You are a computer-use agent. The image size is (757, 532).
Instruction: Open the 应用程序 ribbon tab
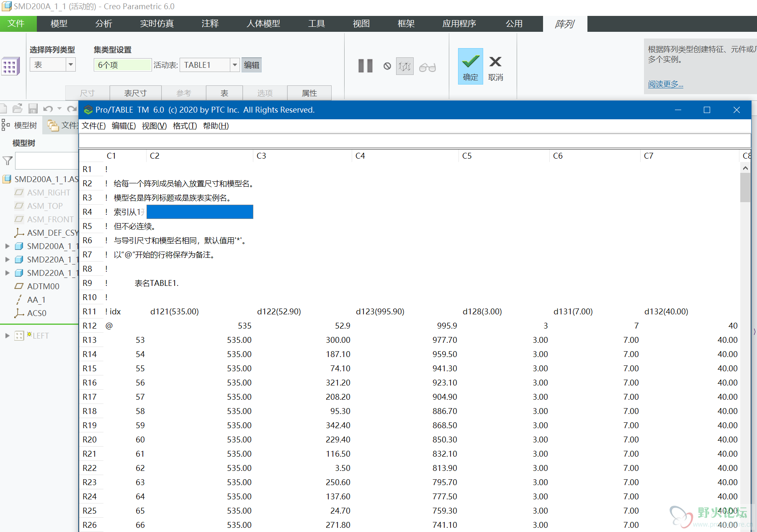[459, 24]
